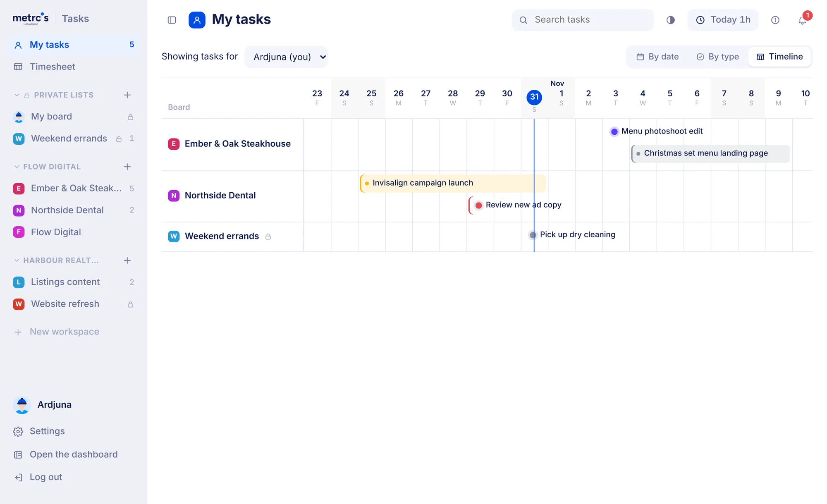This screenshot has width=827, height=504.
Task: Open Timesheet in the sidebar
Action: tap(74, 67)
